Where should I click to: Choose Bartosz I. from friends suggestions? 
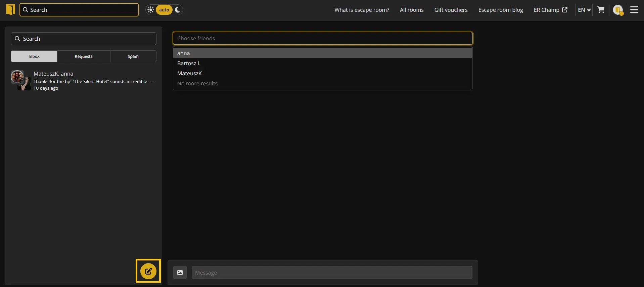coord(189,63)
